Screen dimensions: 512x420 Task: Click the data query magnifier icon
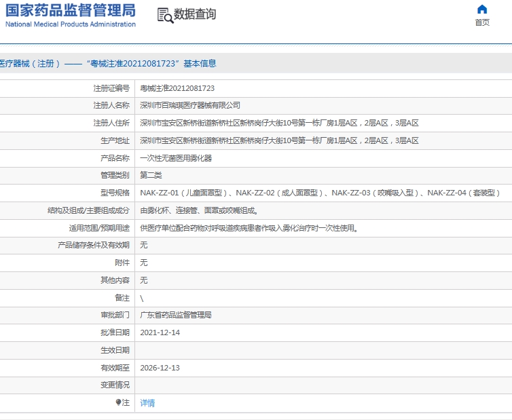point(165,16)
